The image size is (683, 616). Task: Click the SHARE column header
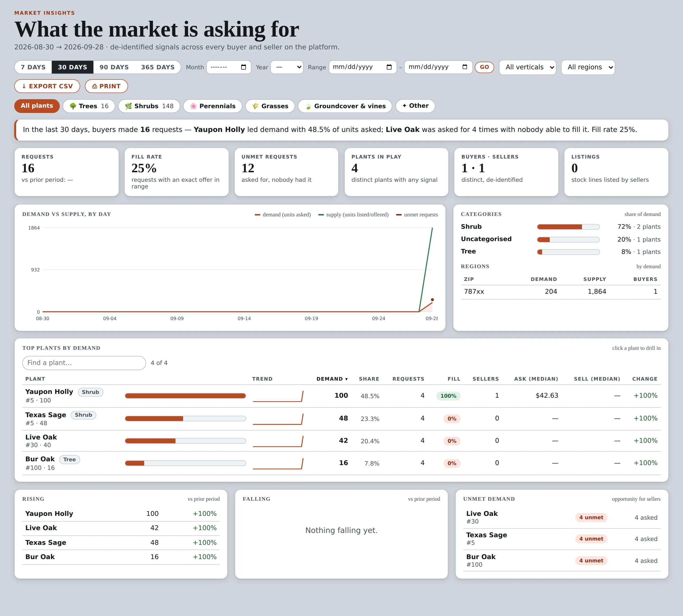click(x=369, y=379)
